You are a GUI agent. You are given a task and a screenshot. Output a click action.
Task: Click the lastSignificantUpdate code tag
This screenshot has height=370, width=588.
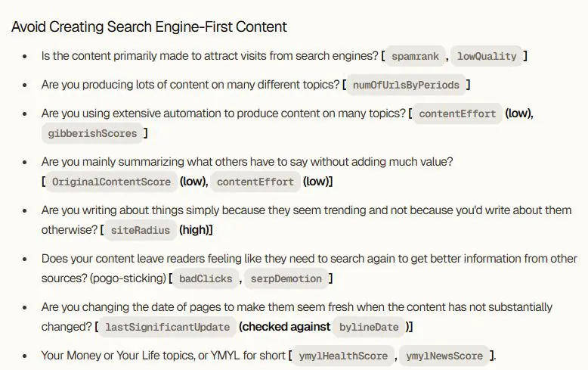(167, 327)
